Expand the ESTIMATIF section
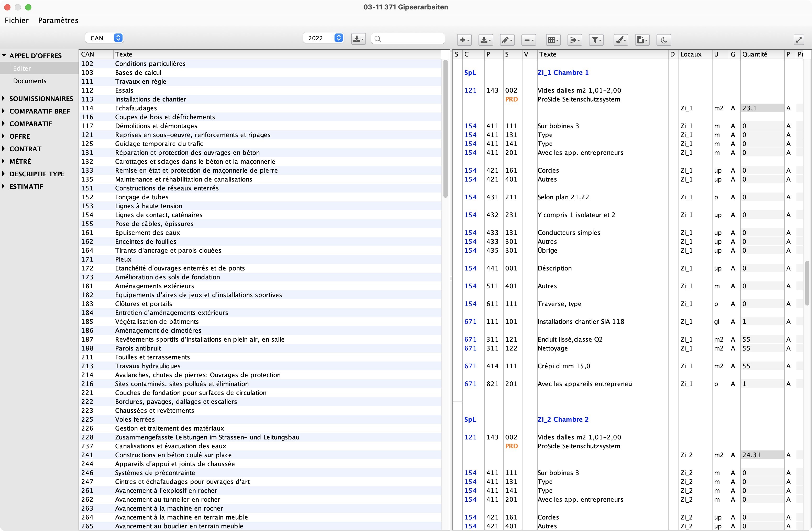812x531 pixels. (3, 186)
